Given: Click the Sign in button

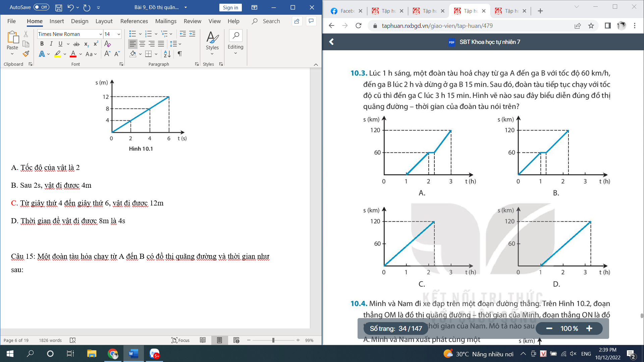Looking at the screenshot, I should pyautogui.click(x=230, y=7).
